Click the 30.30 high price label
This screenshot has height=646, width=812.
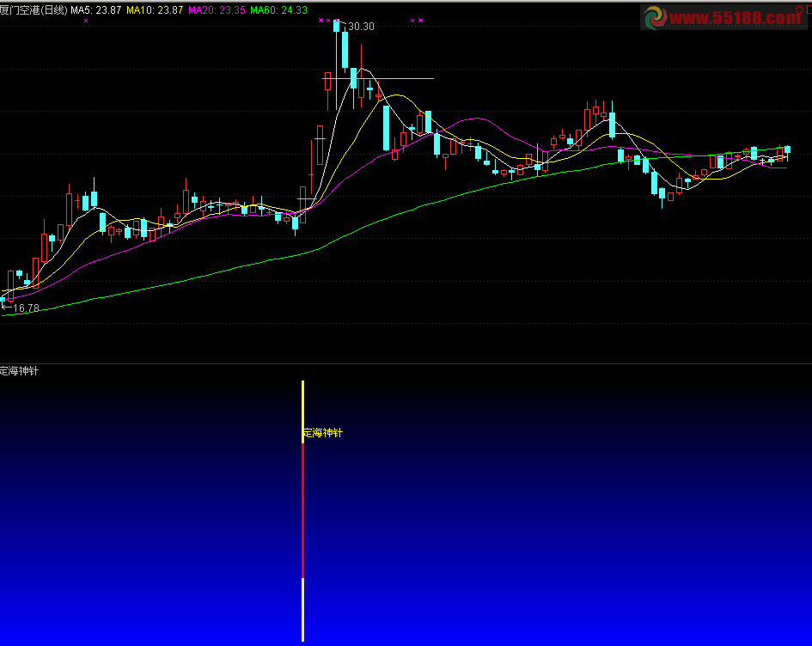tap(361, 27)
